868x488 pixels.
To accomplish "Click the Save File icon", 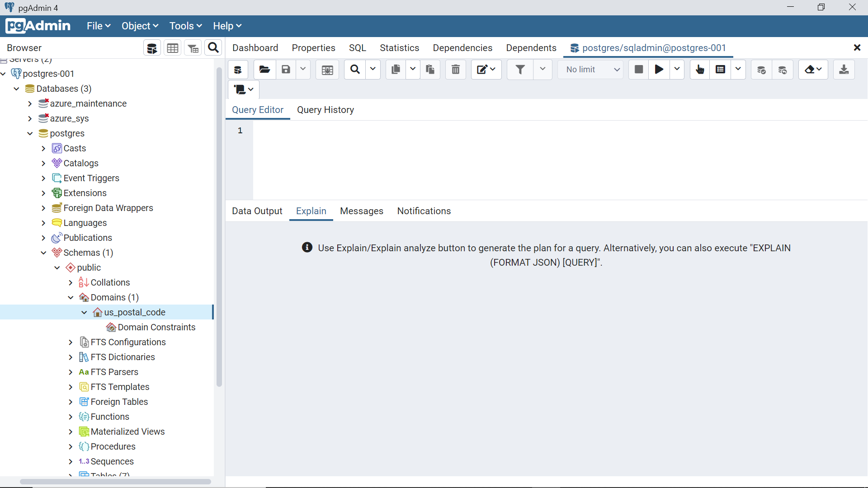I will coord(286,70).
